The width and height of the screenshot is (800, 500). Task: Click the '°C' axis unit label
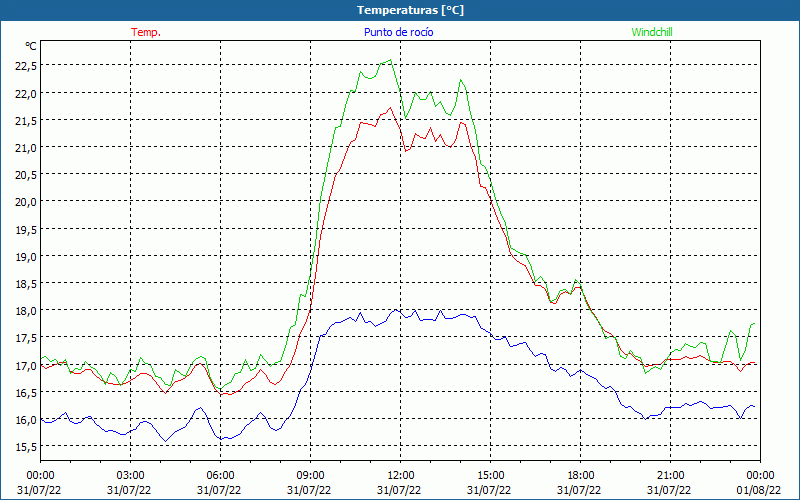tap(31, 46)
